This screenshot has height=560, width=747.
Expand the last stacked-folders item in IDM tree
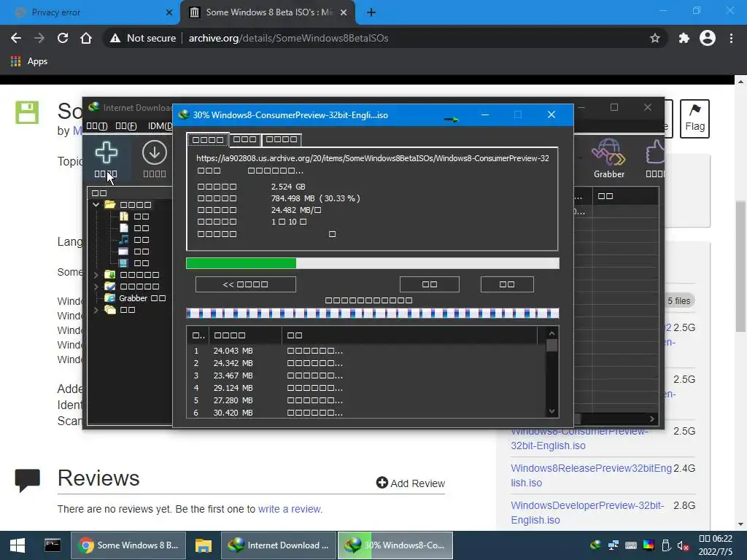click(96, 310)
